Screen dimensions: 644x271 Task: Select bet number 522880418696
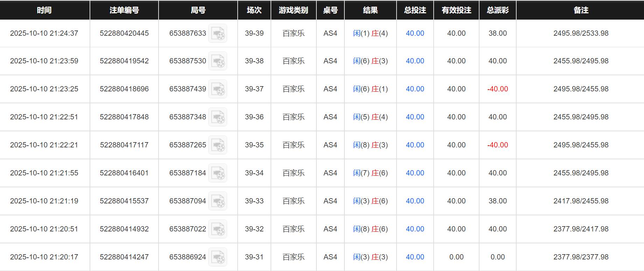pyautogui.click(x=124, y=89)
